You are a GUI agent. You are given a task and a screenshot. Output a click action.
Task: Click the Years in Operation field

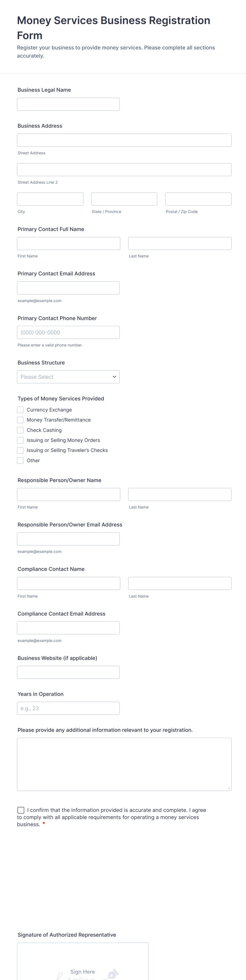pos(68,708)
